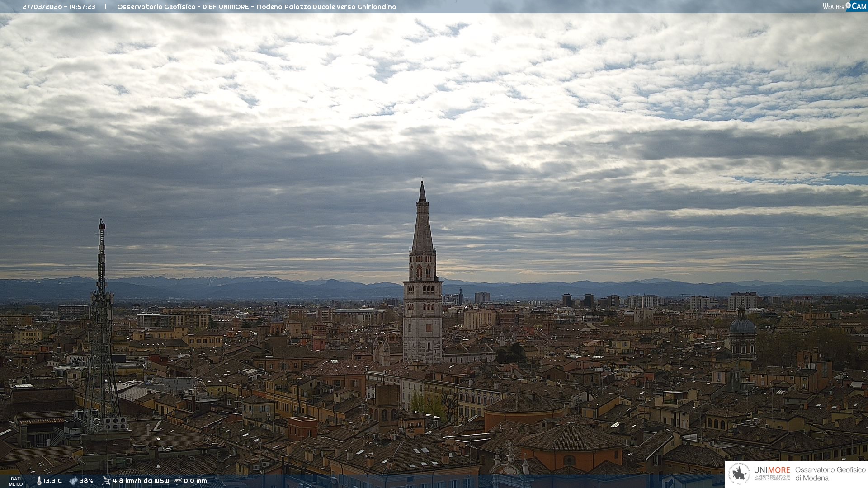Click the 14:57:23 time display
The width and height of the screenshot is (868, 488).
(82, 7)
